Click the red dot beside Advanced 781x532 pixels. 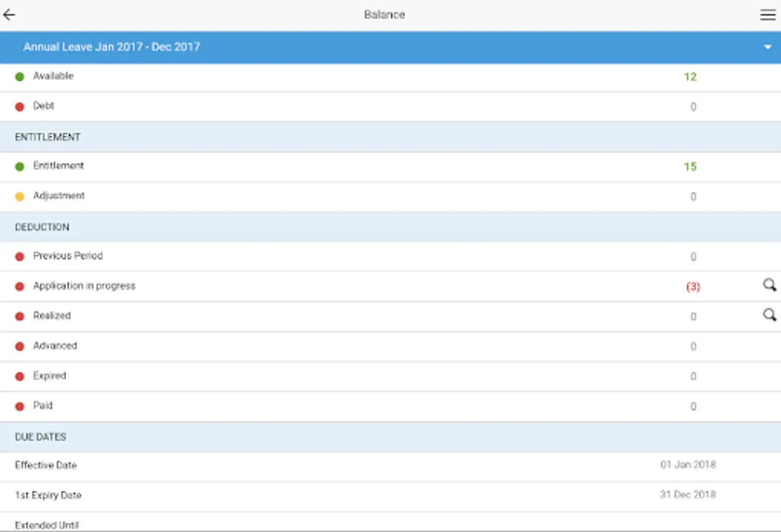point(20,346)
